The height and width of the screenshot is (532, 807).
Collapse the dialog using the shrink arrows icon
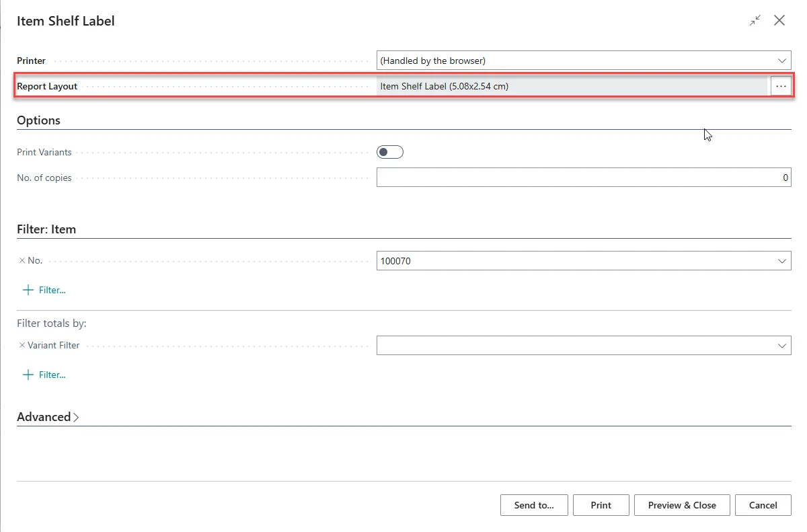755,21
